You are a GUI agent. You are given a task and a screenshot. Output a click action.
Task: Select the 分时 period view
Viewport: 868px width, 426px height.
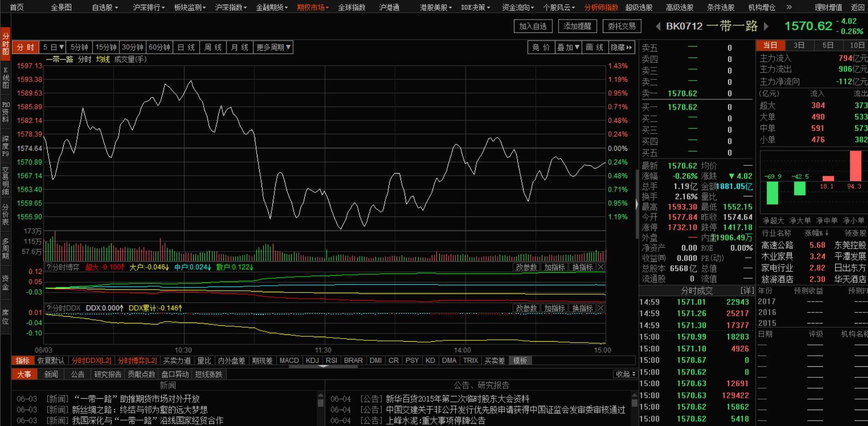point(26,47)
